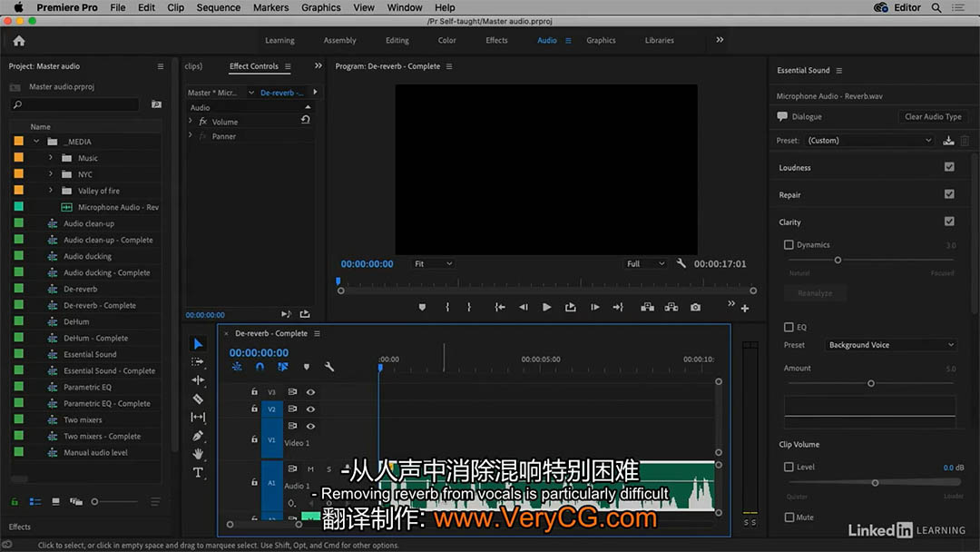Click Mark In in Program monitor
Screen dimensions: 980x552
(447, 308)
